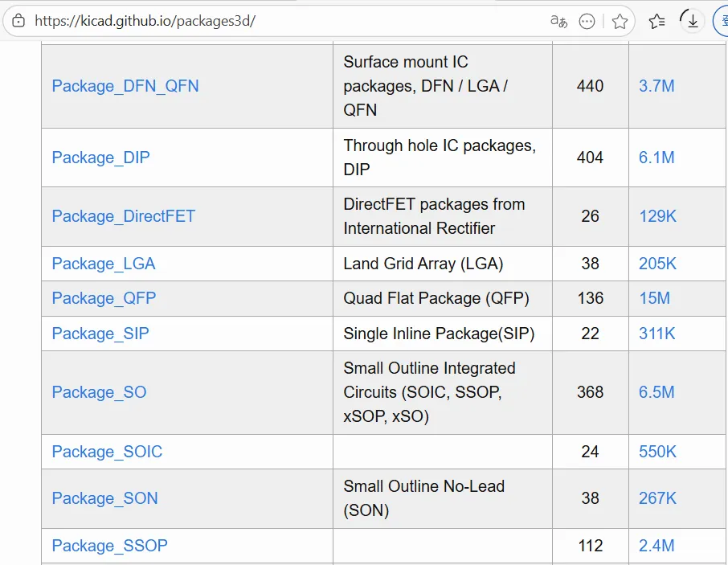Download the 6.5M Package_SO archive
The height and width of the screenshot is (565, 728).
coord(656,392)
